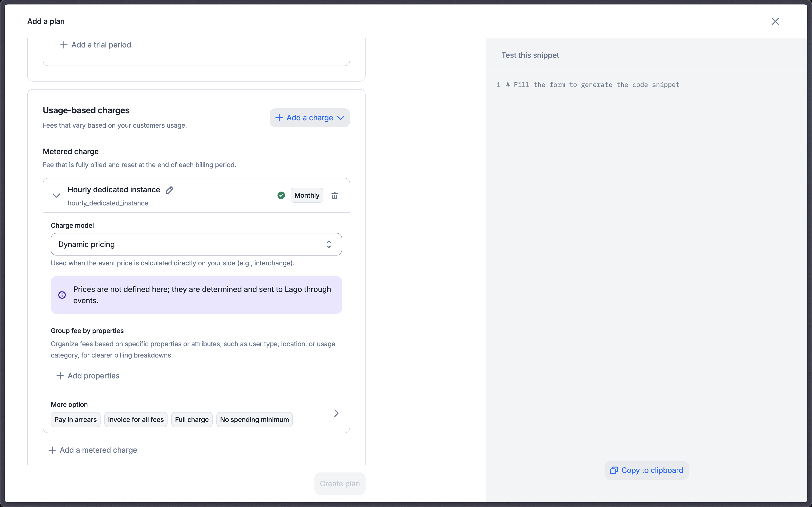This screenshot has width=812, height=507.
Task: Click the plus icon beside Add properties
Action: [60, 376]
